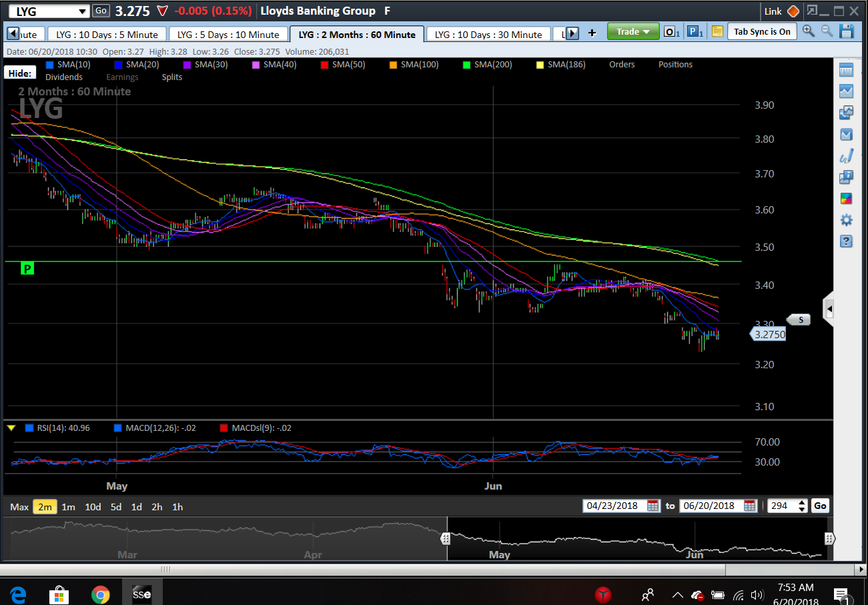Image resolution: width=868 pixels, height=605 pixels.
Task: Switch to LYG 5 Days 10 Minute tab
Action: pyautogui.click(x=228, y=35)
